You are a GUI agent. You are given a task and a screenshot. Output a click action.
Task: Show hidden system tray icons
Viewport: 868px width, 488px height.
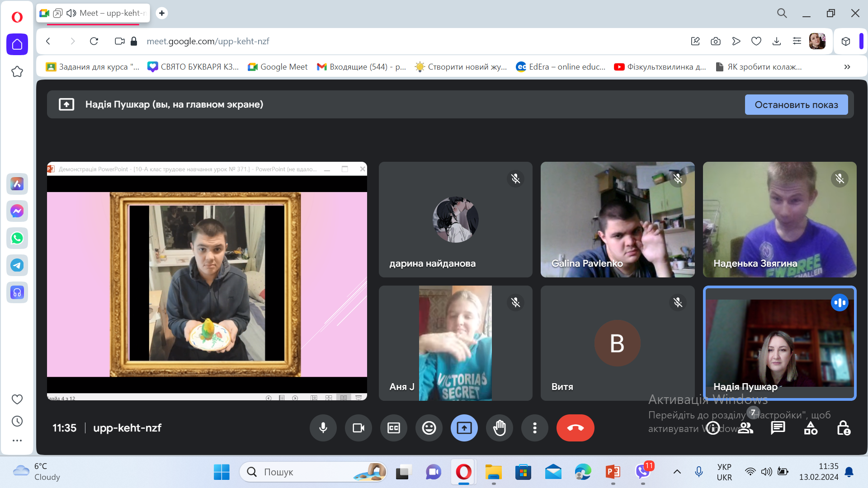tap(677, 472)
